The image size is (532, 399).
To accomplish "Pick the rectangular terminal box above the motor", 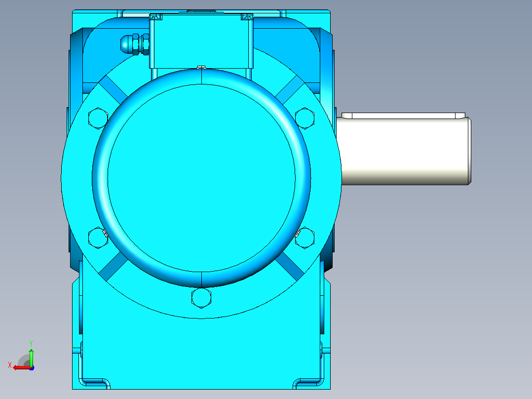I will click(x=201, y=41).
